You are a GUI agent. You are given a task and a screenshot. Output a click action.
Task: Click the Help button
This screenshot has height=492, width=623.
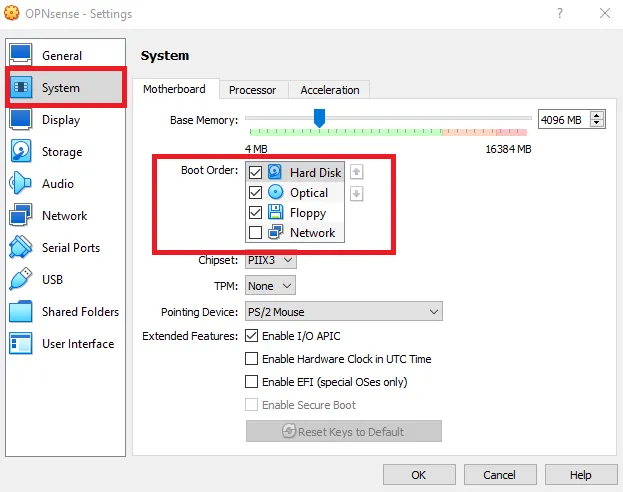click(580, 475)
